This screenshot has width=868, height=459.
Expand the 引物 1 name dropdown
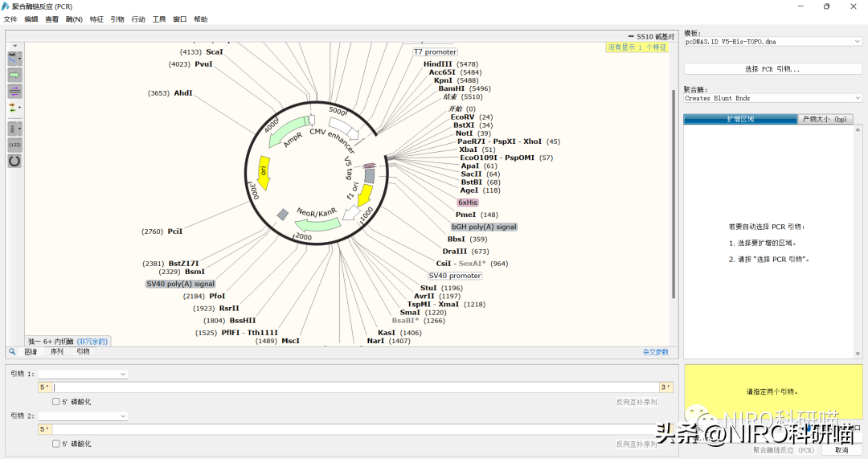tap(84, 374)
